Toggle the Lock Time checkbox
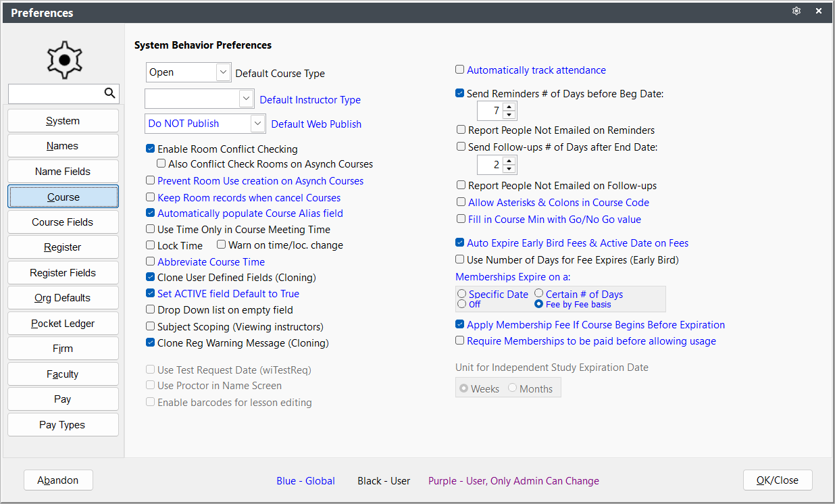The width and height of the screenshot is (835, 504). click(x=151, y=245)
